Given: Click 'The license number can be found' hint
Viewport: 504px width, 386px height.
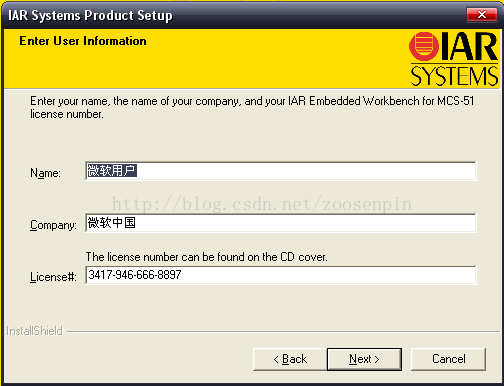Looking at the screenshot, I should (x=206, y=257).
